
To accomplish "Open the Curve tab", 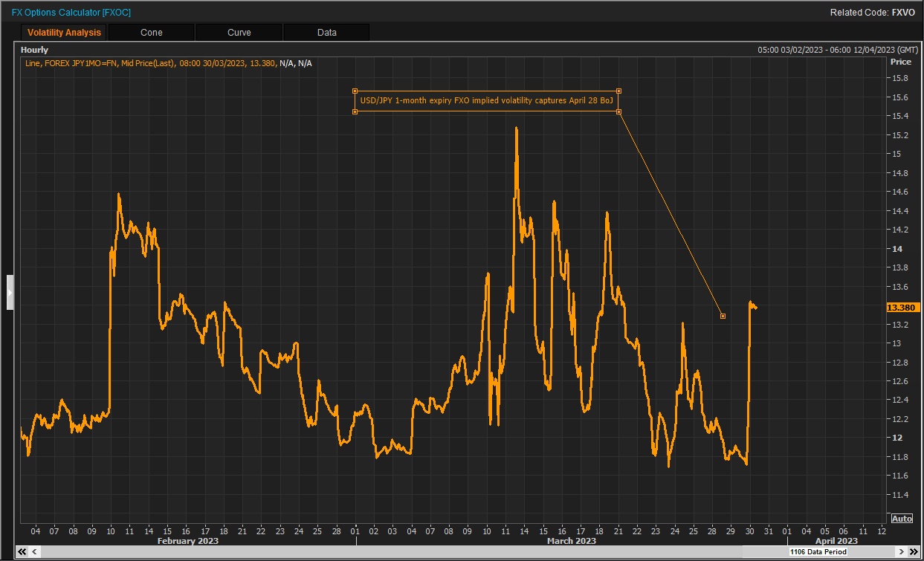I will pos(239,33).
